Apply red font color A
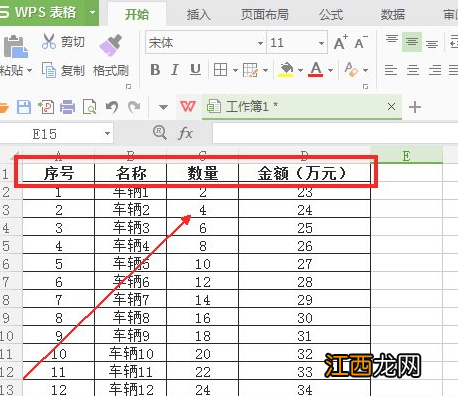 pyautogui.click(x=316, y=70)
